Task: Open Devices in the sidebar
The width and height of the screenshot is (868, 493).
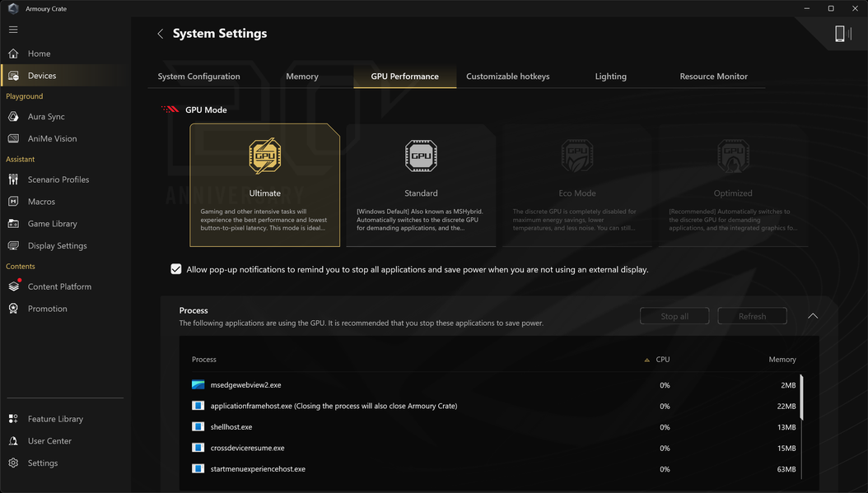Action: pos(66,76)
